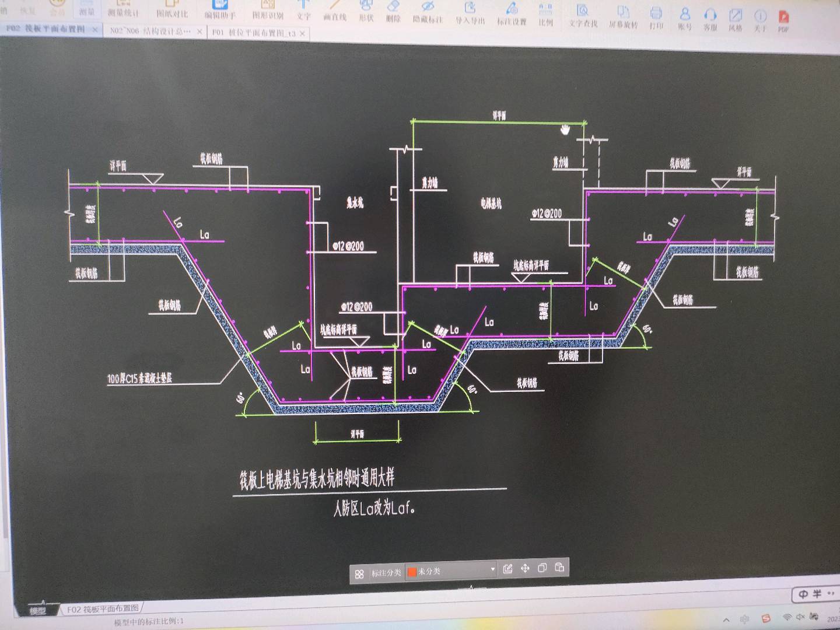Screen dimensions: 840x630
Task: Click the copy icon in annotation bar
Action: (x=542, y=568)
